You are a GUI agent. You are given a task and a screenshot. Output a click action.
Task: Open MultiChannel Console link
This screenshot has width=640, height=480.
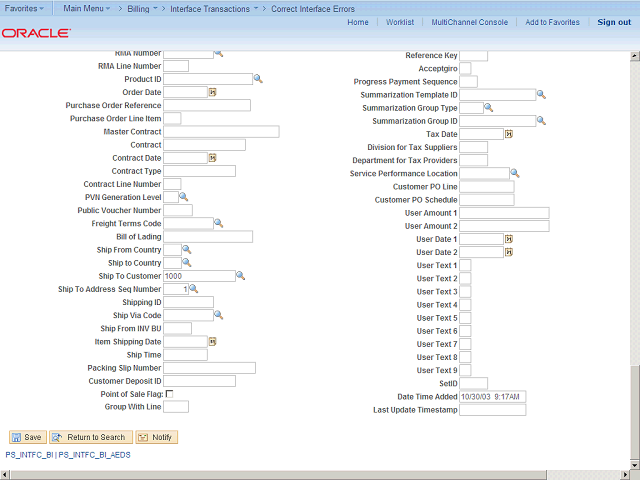point(470,22)
